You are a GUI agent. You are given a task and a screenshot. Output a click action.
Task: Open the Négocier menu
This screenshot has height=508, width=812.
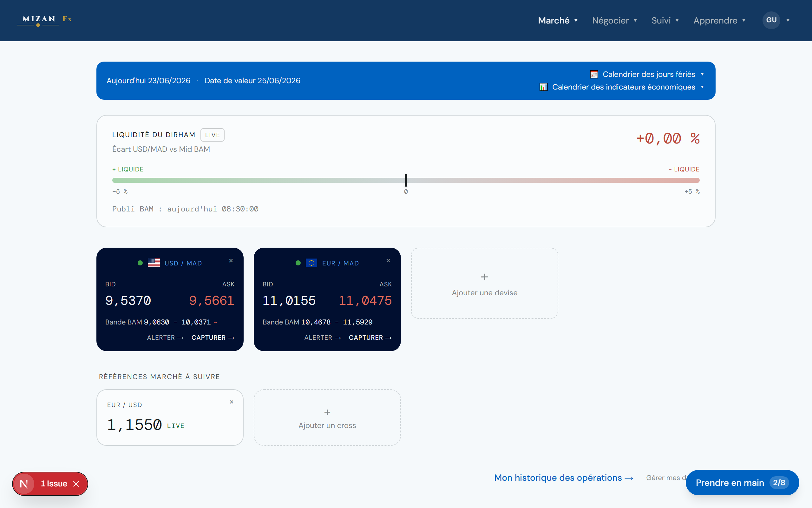pos(614,21)
